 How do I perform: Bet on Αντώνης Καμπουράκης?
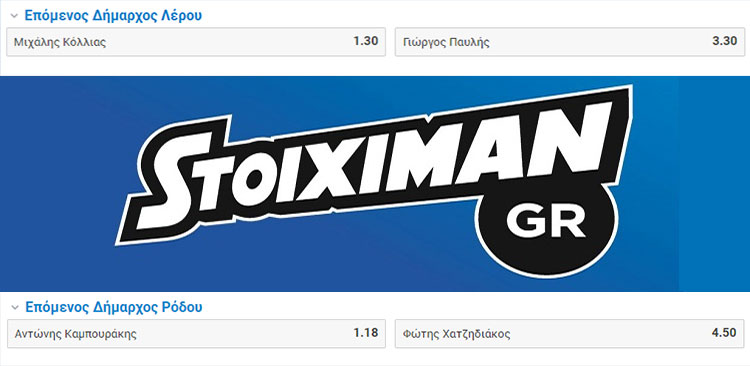(196, 333)
